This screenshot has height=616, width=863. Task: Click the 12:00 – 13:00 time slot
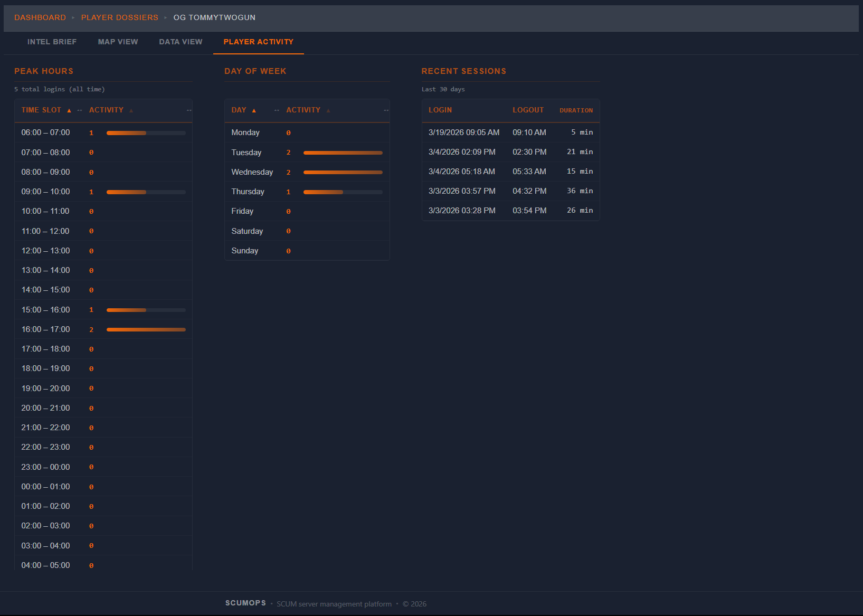point(45,251)
